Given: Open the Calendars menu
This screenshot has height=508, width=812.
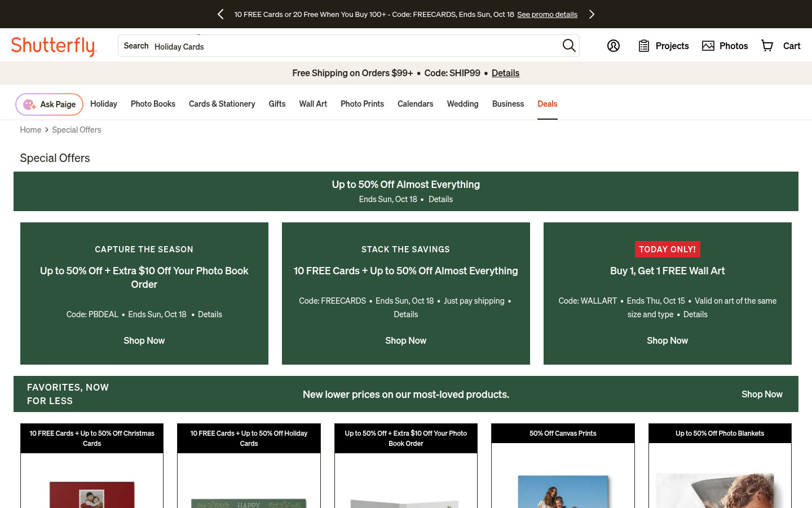Looking at the screenshot, I should click(416, 104).
